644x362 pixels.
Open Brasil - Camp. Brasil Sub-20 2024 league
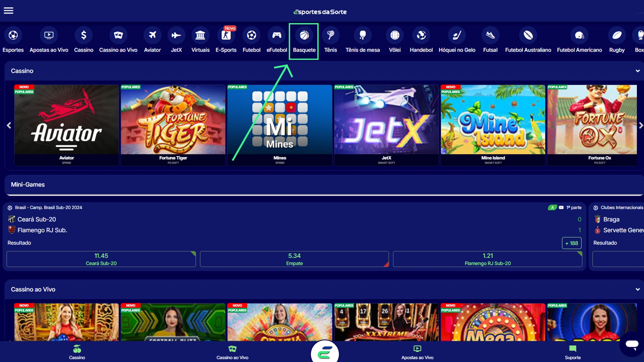coord(48,207)
